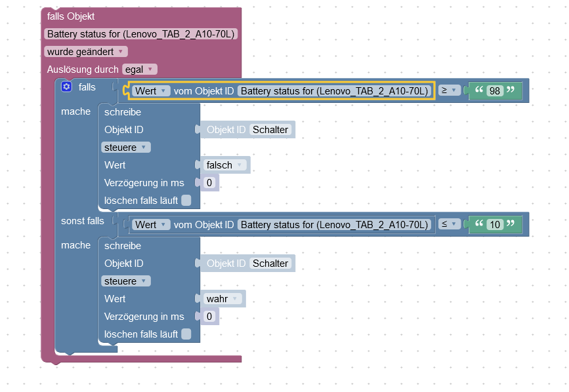This screenshot has height=392, width=569.
Task: Edit the text value 10
Action: 495,225
